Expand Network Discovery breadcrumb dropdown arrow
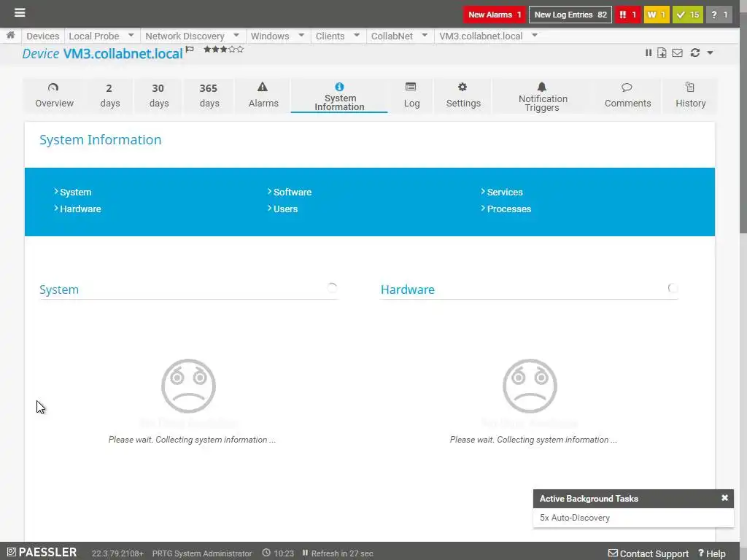The image size is (747, 560). click(236, 35)
